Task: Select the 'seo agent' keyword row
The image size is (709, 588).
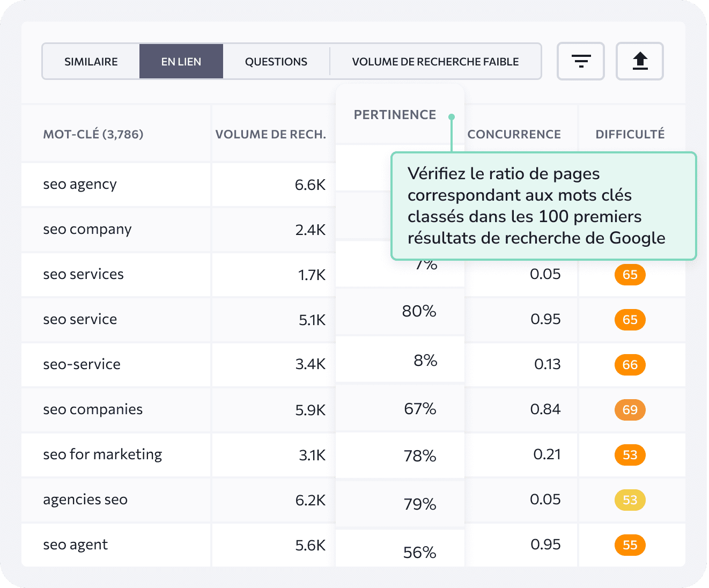Action: click(76, 545)
